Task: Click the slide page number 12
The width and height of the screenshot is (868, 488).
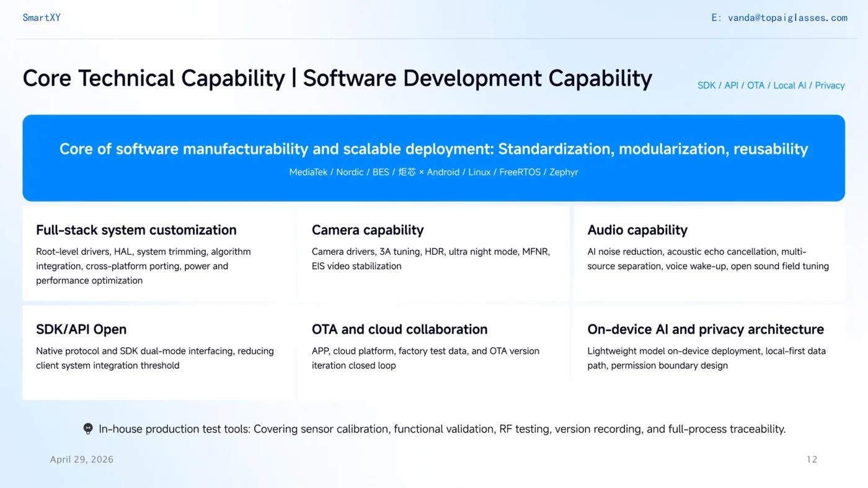Action: 812,459
